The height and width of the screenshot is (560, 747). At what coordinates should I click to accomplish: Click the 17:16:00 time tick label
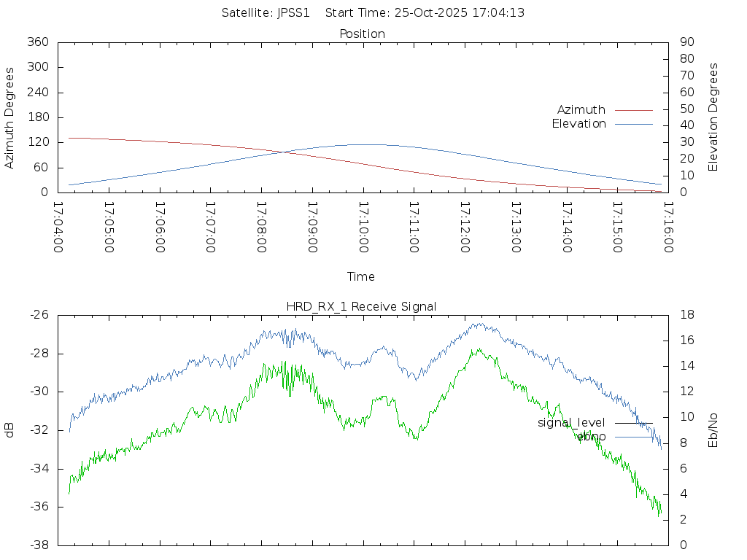667,227
